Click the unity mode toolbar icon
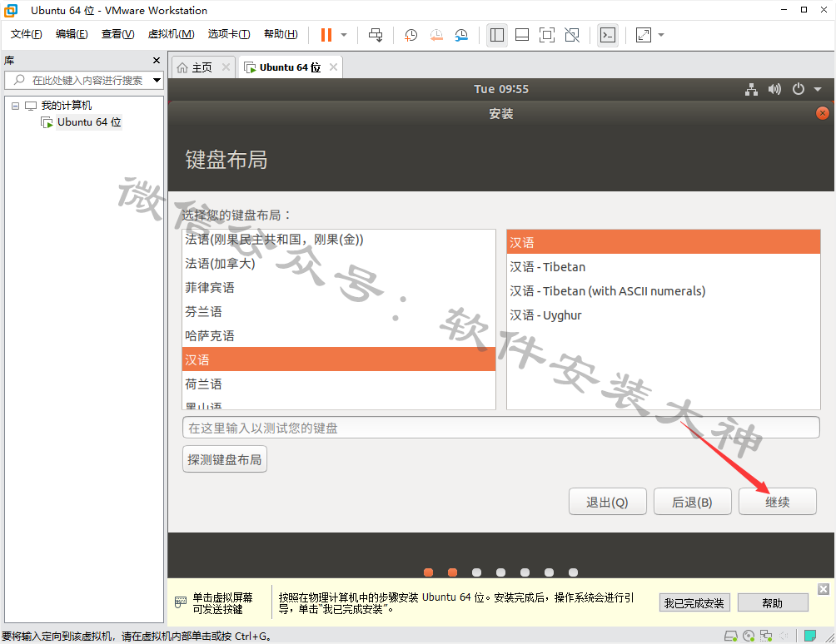This screenshot has width=836, height=644. pyautogui.click(x=572, y=35)
